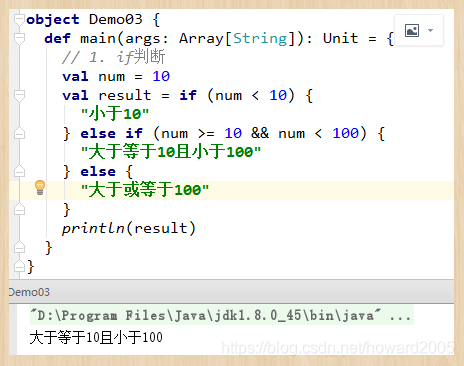Click 'args' parameter name
The image size is (464, 366).
tap(143, 39)
